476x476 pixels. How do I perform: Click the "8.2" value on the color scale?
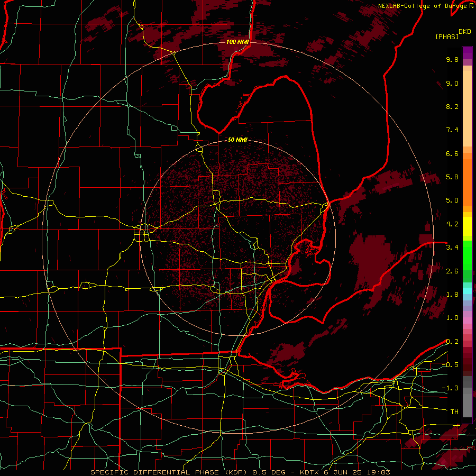452,106
